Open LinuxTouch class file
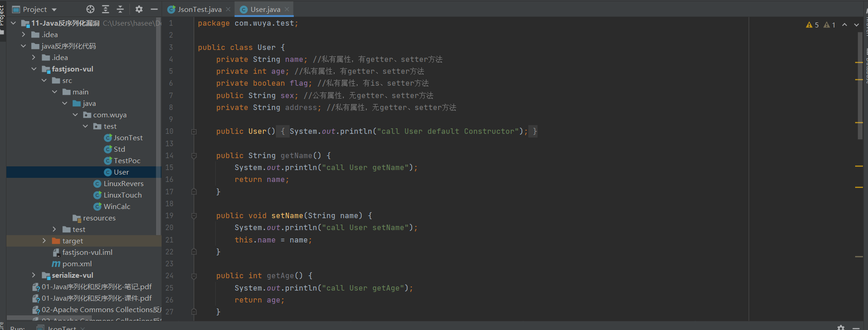This screenshot has height=330, width=868. 118,195
